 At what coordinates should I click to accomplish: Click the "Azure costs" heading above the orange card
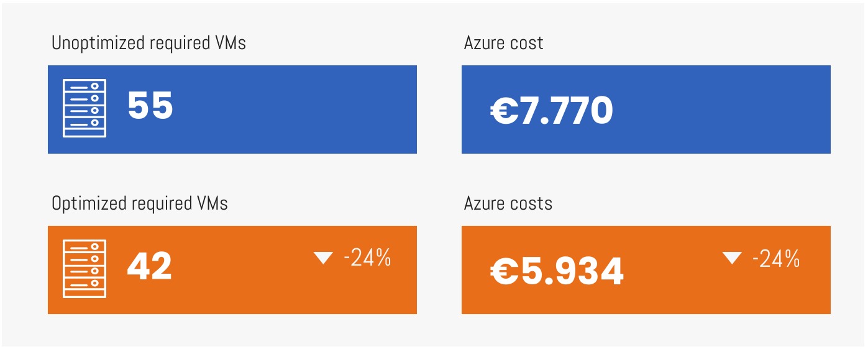(x=508, y=203)
